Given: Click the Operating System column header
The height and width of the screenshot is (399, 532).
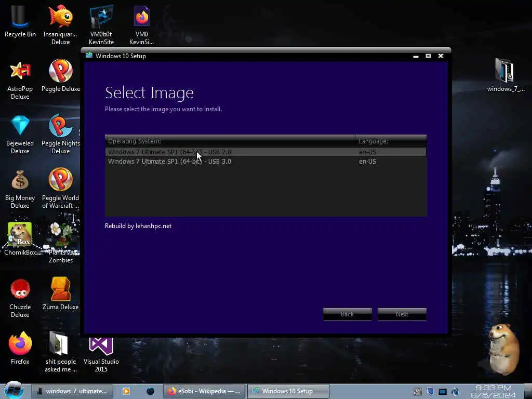Looking at the screenshot, I should click(230, 141).
